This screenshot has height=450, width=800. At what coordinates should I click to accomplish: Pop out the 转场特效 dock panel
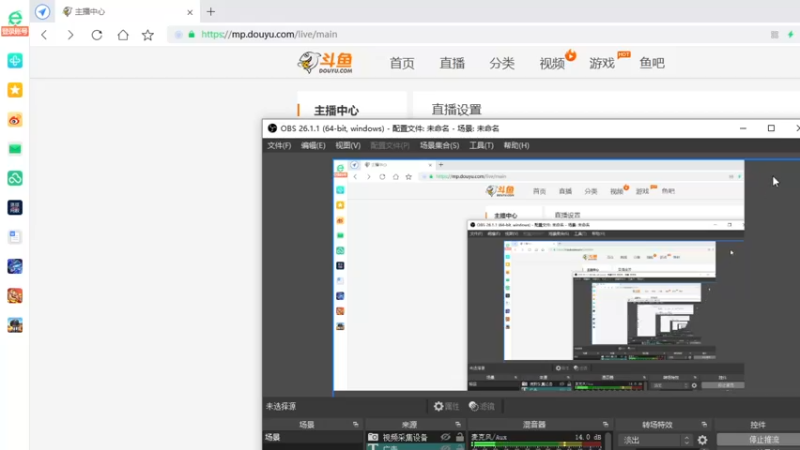click(704, 424)
